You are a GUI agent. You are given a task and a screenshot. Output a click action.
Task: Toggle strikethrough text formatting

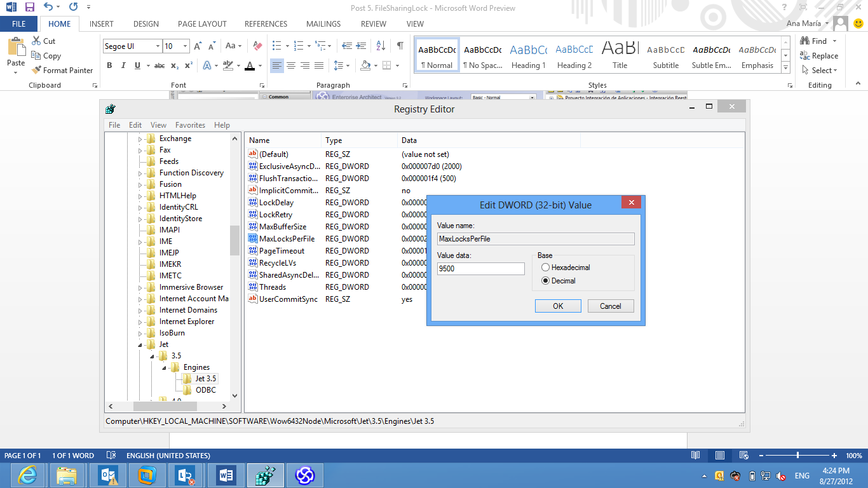(159, 65)
